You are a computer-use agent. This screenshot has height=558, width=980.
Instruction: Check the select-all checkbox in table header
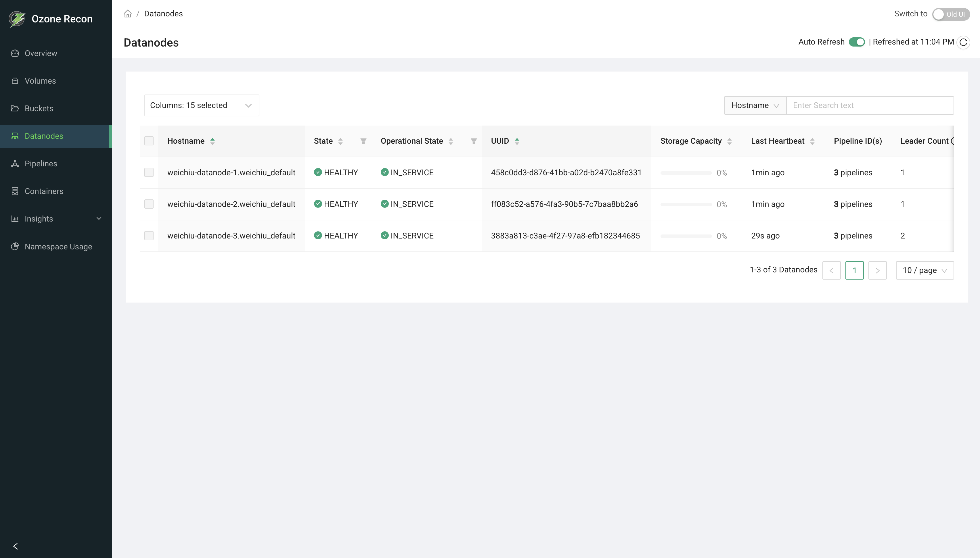point(149,141)
